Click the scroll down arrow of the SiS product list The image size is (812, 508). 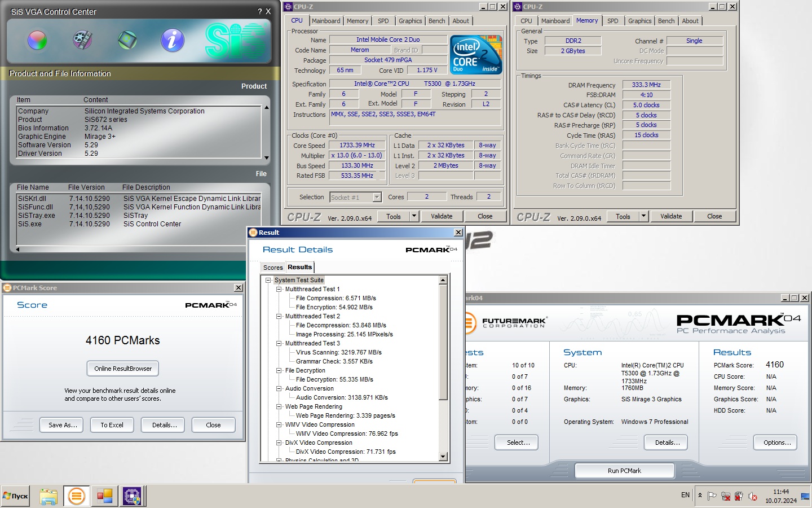pos(266,158)
